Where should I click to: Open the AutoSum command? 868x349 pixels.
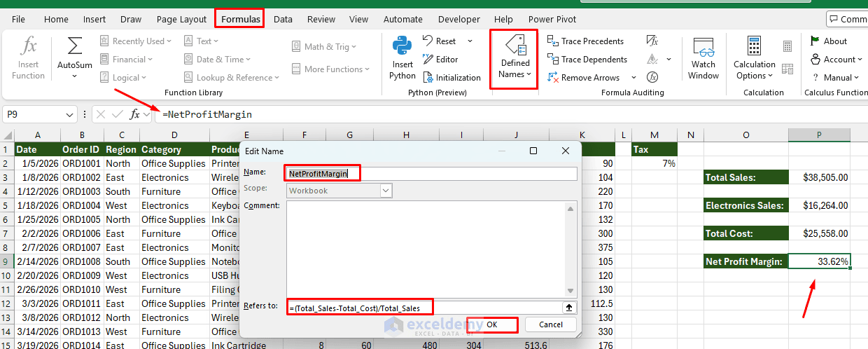[x=74, y=57]
